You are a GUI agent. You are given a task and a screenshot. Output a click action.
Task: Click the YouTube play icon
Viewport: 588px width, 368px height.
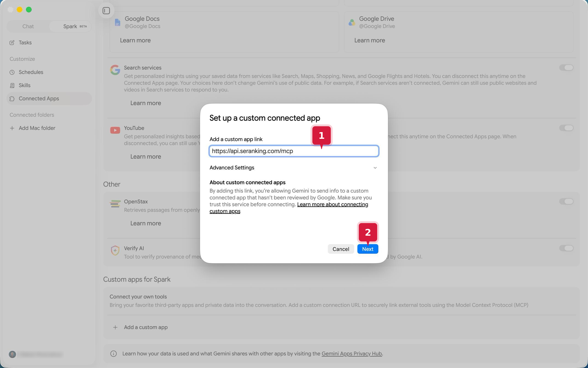click(115, 130)
